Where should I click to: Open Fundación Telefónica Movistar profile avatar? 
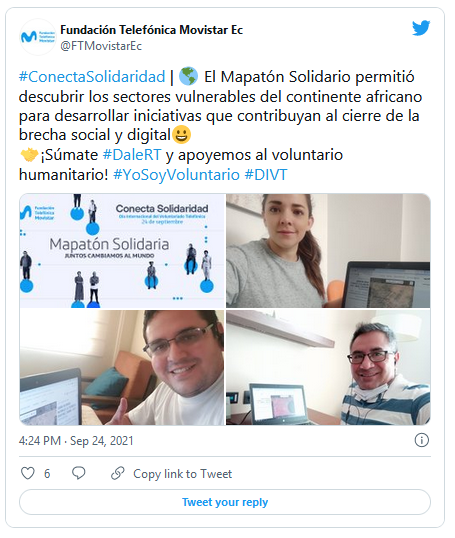(x=37, y=37)
